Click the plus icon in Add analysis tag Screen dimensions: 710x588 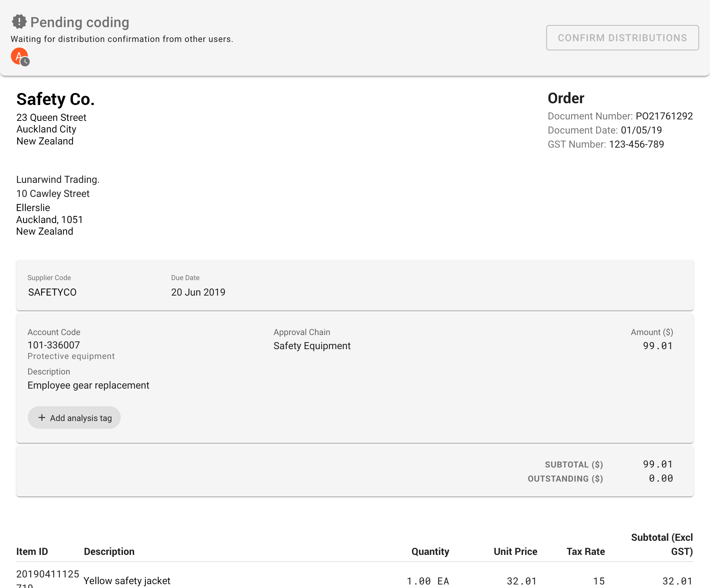click(x=42, y=417)
